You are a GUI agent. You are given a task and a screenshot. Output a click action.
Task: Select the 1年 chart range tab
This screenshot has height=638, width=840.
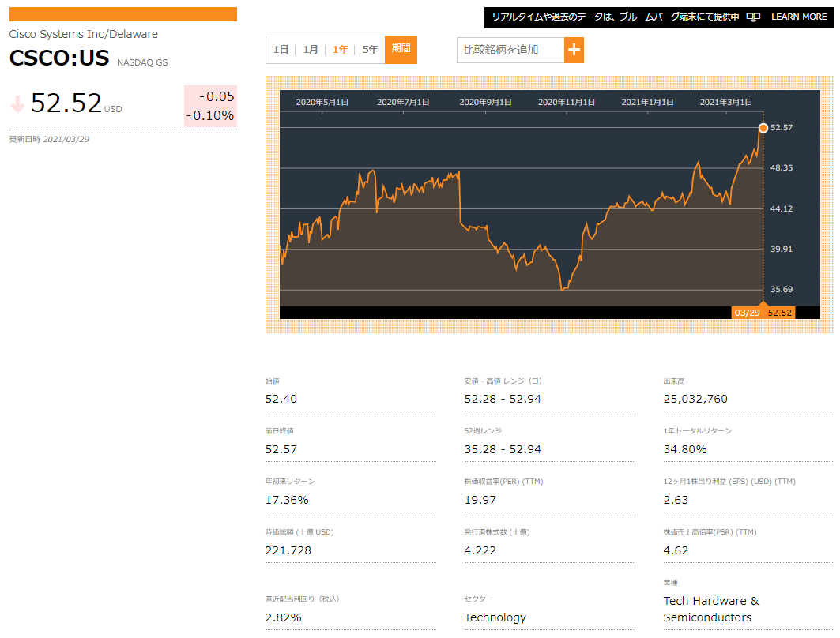(340, 50)
